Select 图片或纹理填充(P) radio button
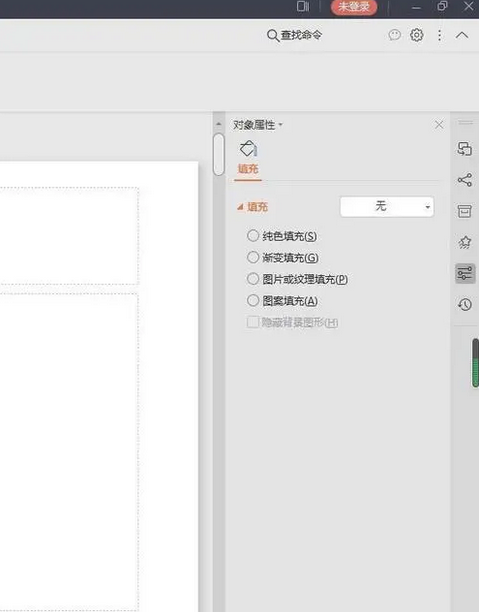 point(253,279)
